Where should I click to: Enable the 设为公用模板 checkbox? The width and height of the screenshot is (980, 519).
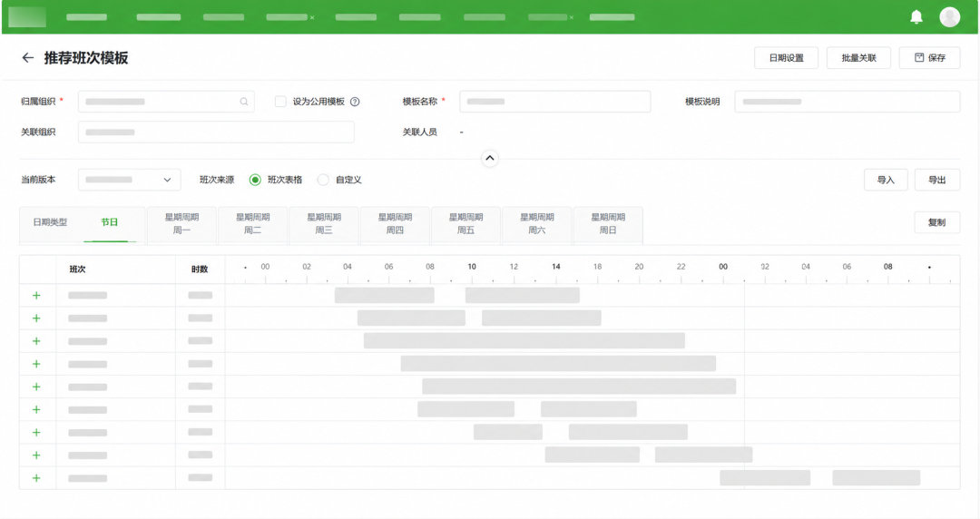click(x=280, y=102)
